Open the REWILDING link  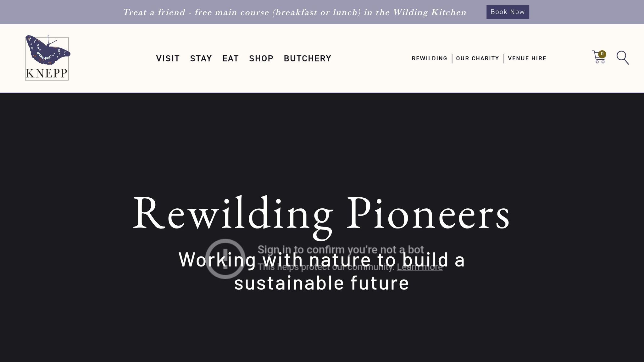[x=429, y=58]
